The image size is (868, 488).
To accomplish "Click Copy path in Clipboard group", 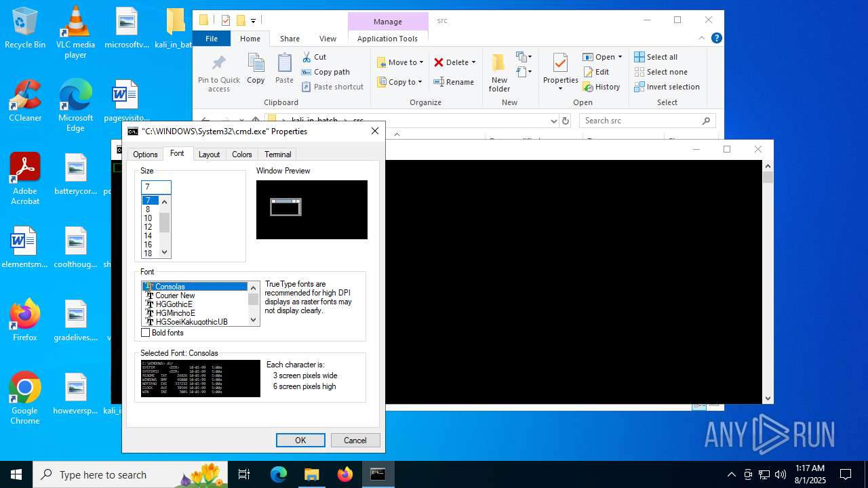I will tap(325, 72).
